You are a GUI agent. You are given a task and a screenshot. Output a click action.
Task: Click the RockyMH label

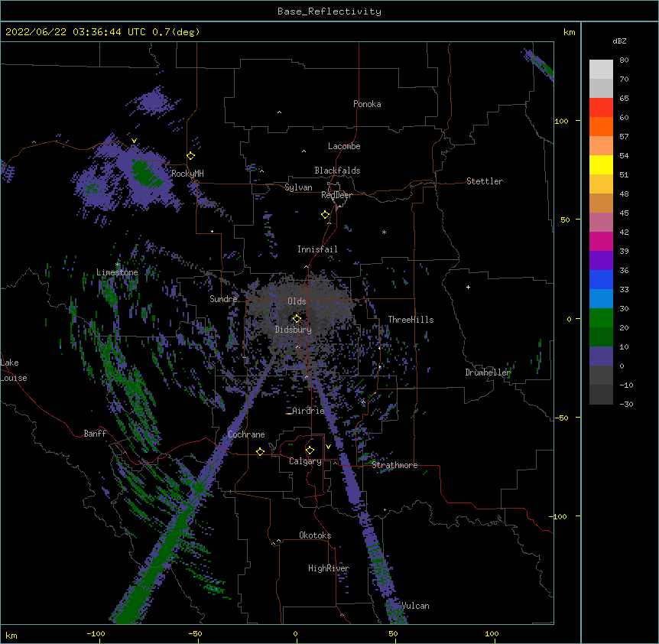pos(187,174)
